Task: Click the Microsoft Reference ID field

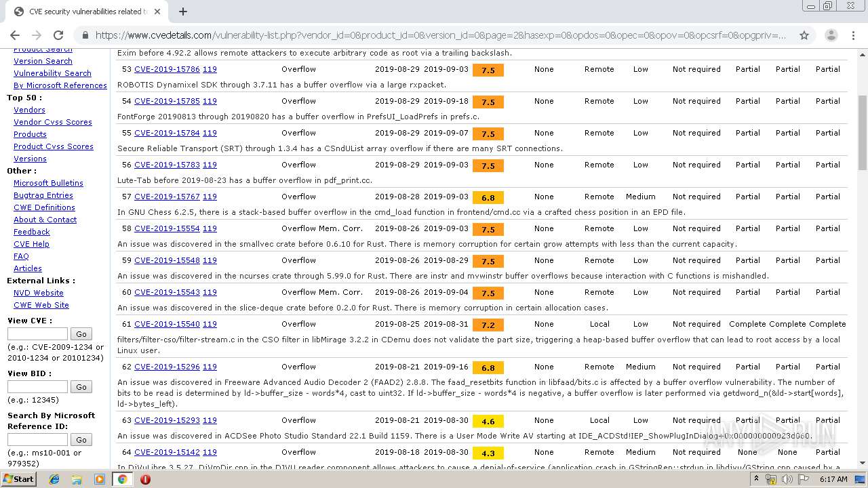Action: point(37,439)
